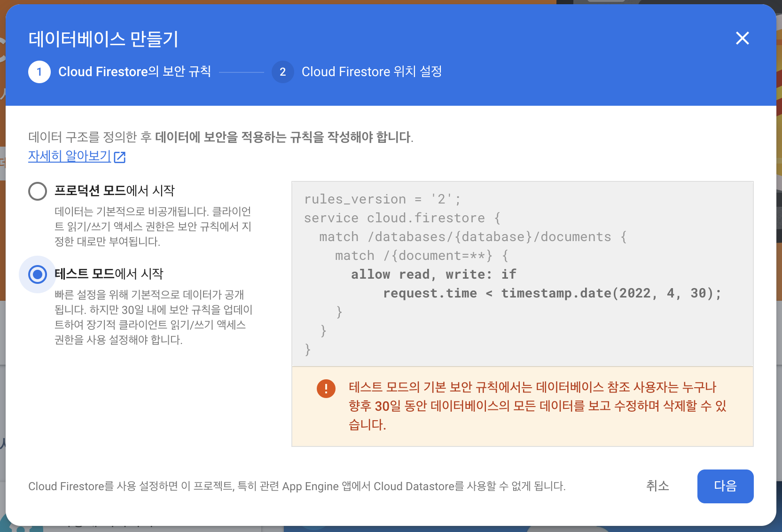Click the match /databases/{database}/documents line
782x532 pixels.
pos(473,237)
